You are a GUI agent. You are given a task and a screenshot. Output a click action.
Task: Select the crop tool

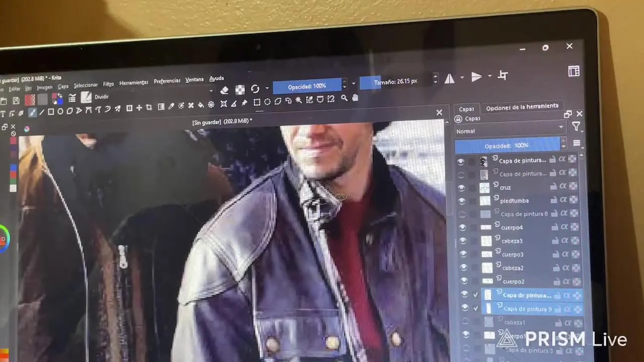(x=149, y=107)
